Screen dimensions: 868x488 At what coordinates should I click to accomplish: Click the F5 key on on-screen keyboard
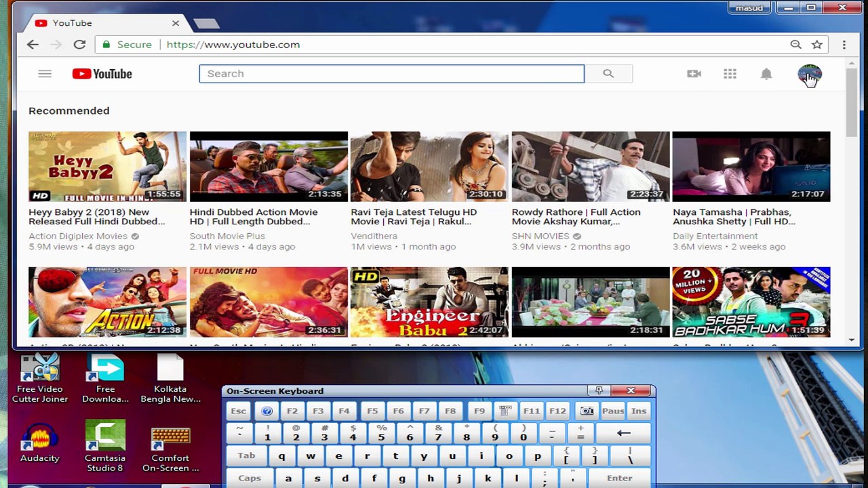pyautogui.click(x=372, y=411)
